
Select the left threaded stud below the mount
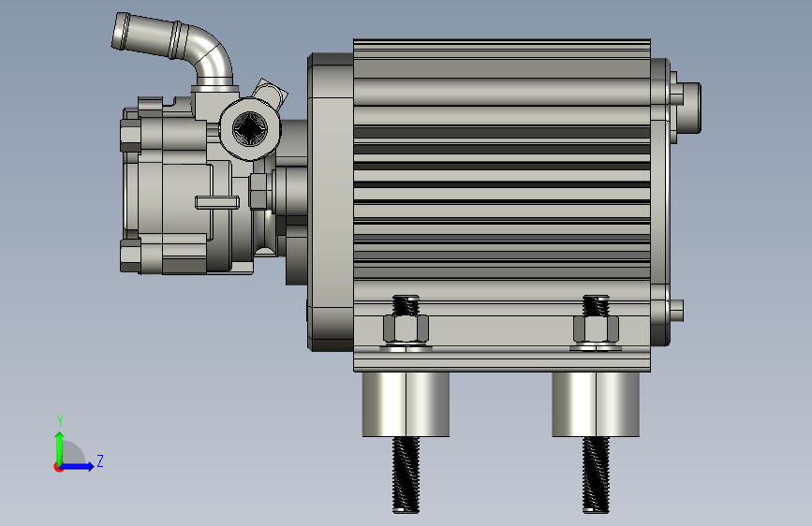(x=406, y=475)
